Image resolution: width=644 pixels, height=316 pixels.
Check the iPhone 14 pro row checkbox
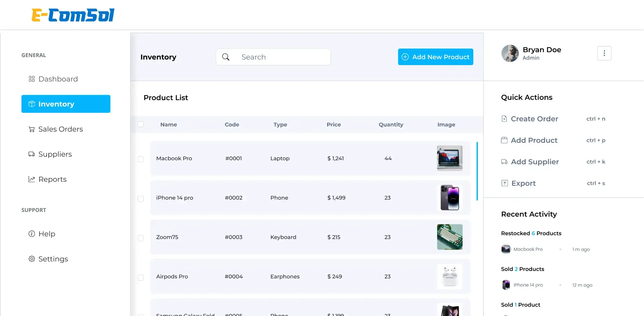tap(141, 198)
